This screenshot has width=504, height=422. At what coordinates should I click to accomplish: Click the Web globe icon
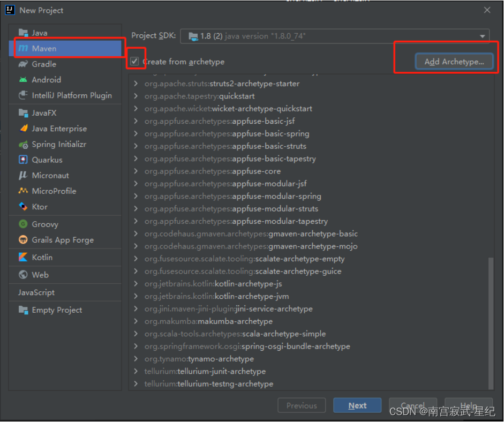23,275
